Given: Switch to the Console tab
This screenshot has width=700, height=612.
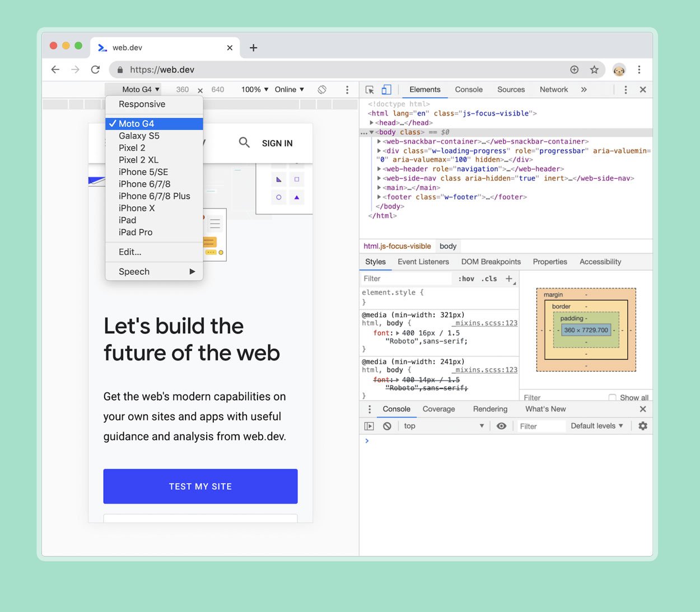Looking at the screenshot, I should (x=469, y=90).
